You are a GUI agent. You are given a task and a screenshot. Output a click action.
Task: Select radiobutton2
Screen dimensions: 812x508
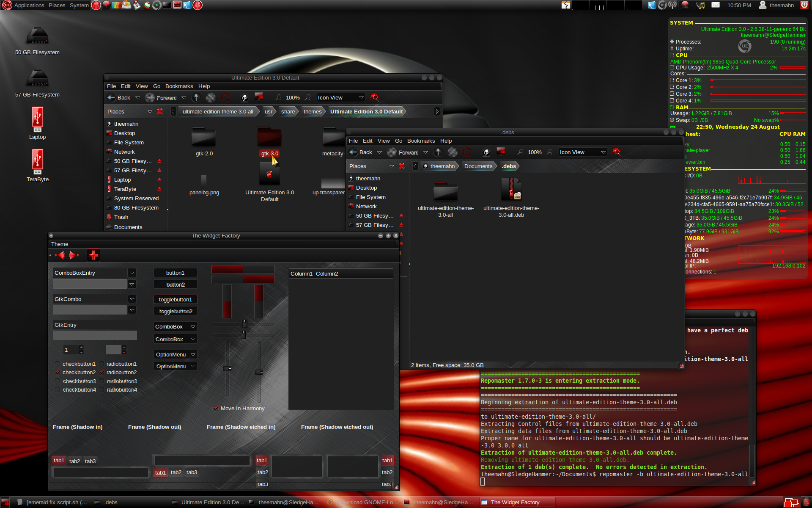101,372
